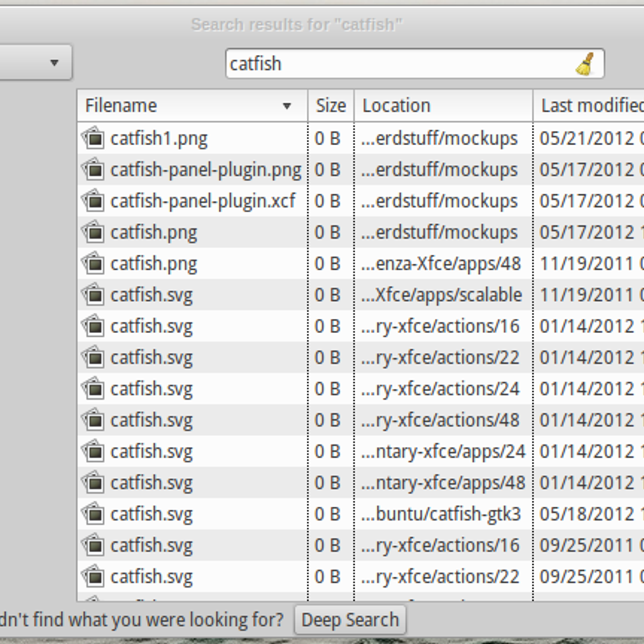The height and width of the screenshot is (644, 644).
Task: Click the 05/18/2012 modified date
Action: [587, 515]
